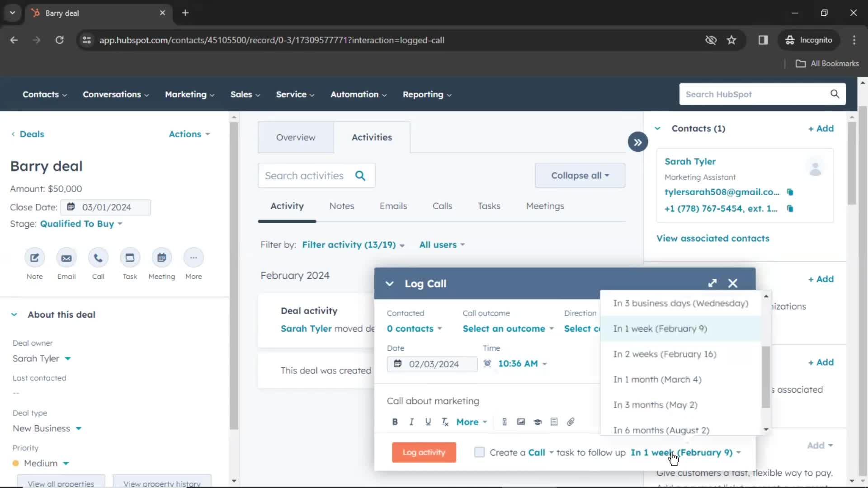
Task: Click the call date field 02/03/2024
Action: [432, 364]
